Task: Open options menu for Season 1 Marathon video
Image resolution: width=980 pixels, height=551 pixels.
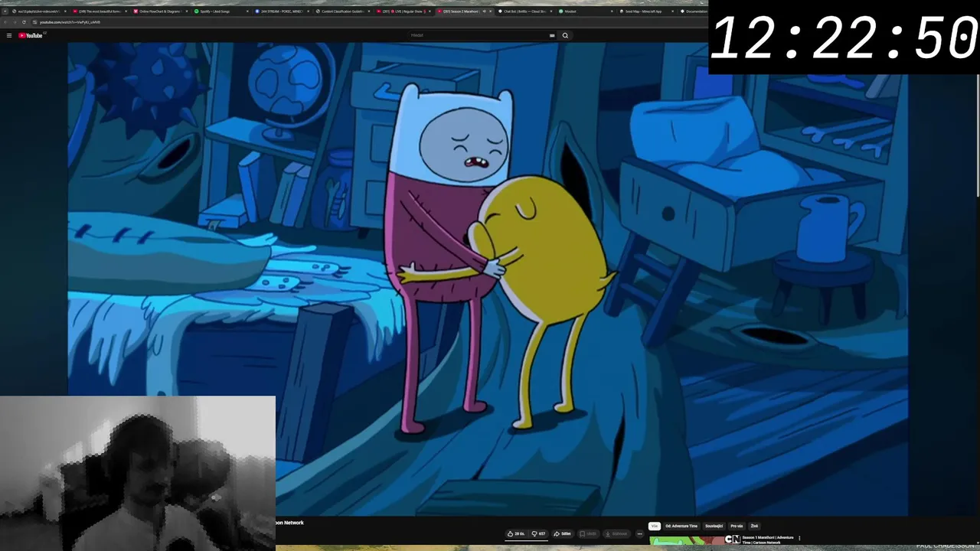Action: point(799,538)
